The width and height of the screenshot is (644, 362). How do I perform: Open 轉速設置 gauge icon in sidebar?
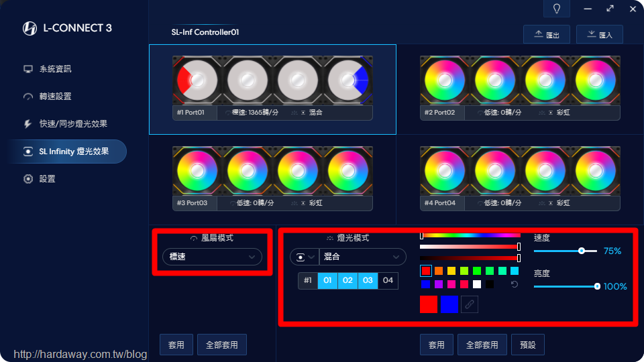[28, 97]
